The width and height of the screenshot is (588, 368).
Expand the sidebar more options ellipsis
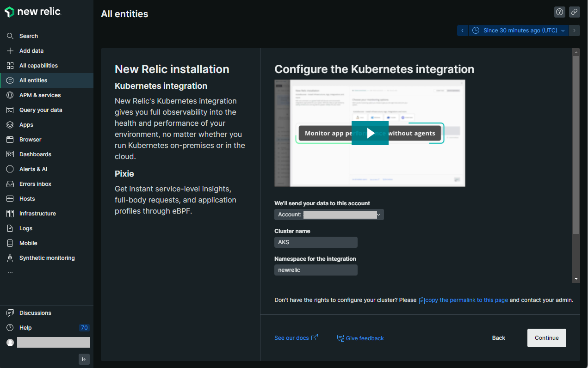click(x=10, y=273)
